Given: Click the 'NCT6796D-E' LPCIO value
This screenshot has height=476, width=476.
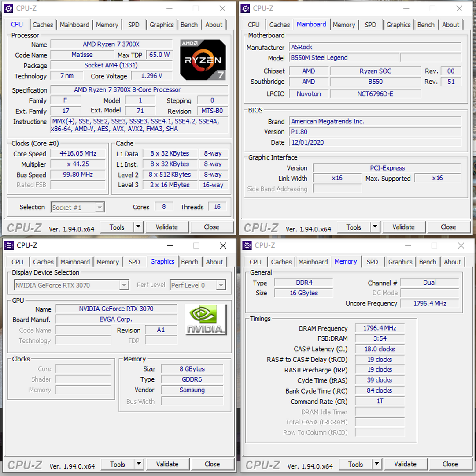Looking at the screenshot, I should point(376,94).
